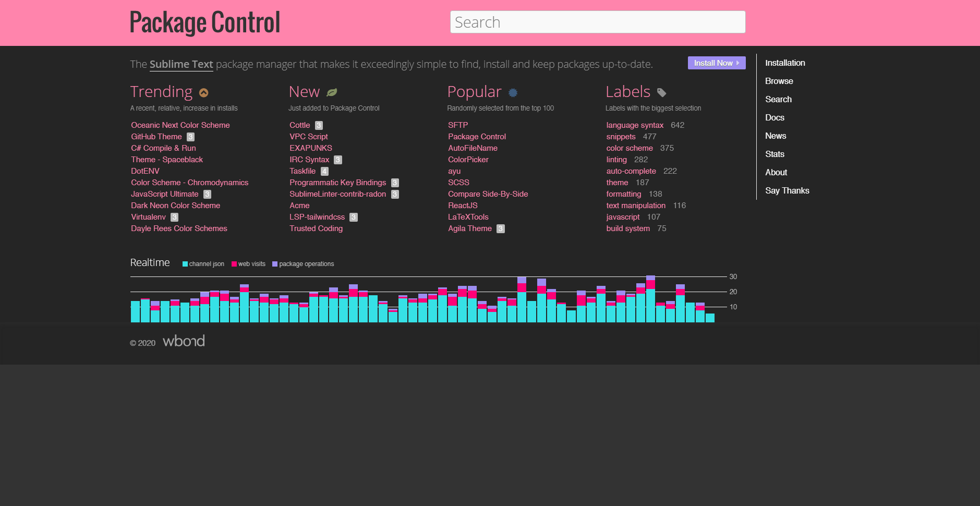The width and height of the screenshot is (980, 506).
Task: Open Say Thanks in the side menu
Action: (787, 190)
